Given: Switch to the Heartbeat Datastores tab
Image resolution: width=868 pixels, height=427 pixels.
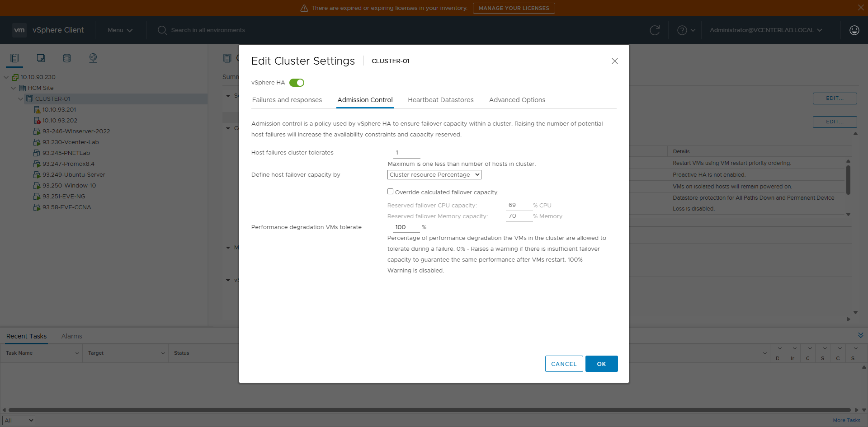Looking at the screenshot, I should (x=440, y=100).
